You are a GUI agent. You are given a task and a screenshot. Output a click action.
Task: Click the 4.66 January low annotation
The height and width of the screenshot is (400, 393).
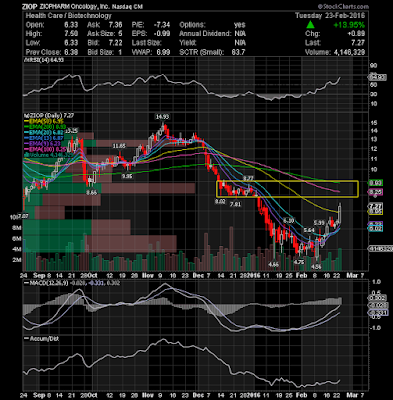(273, 264)
